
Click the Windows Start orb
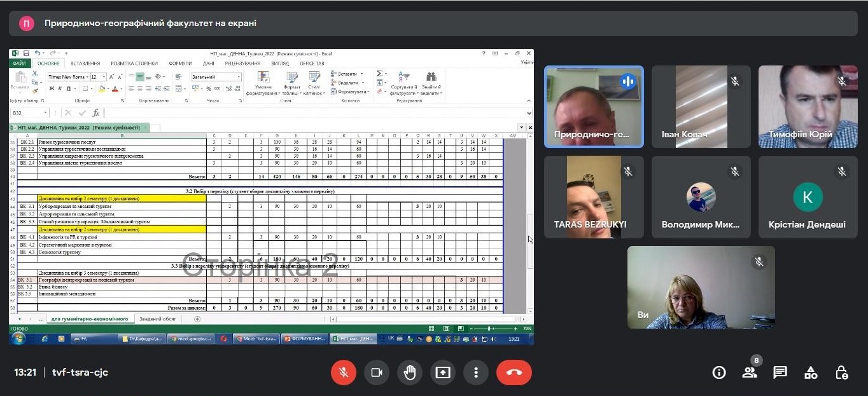pyautogui.click(x=18, y=338)
